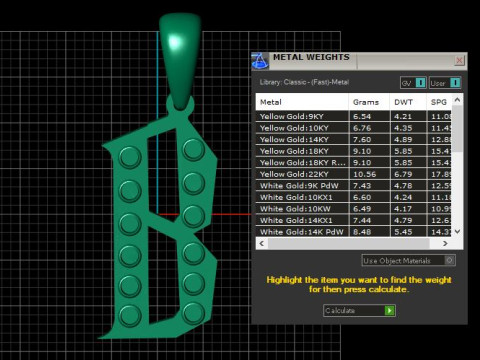Click the 6.79 DWT value
480x360 pixels.
403,174
